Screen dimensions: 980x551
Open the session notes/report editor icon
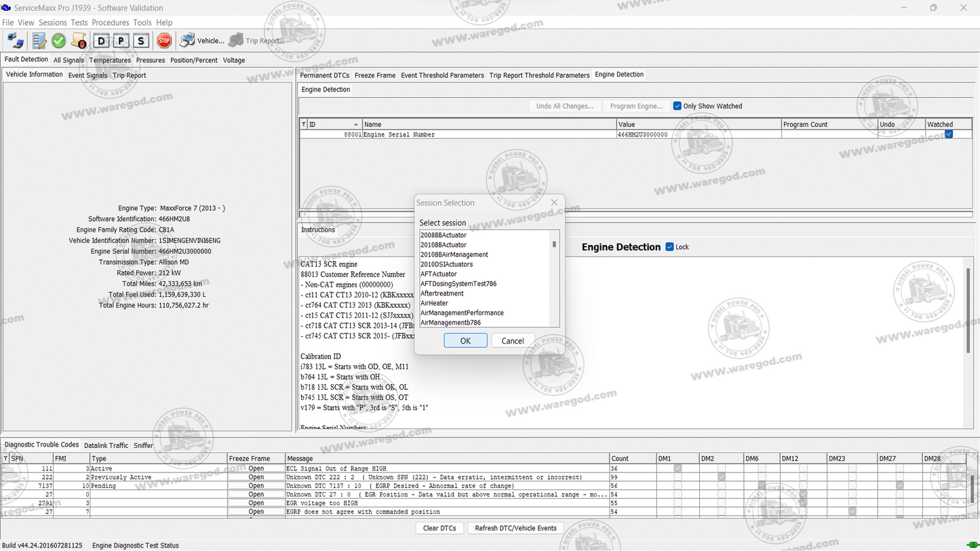[37, 40]
